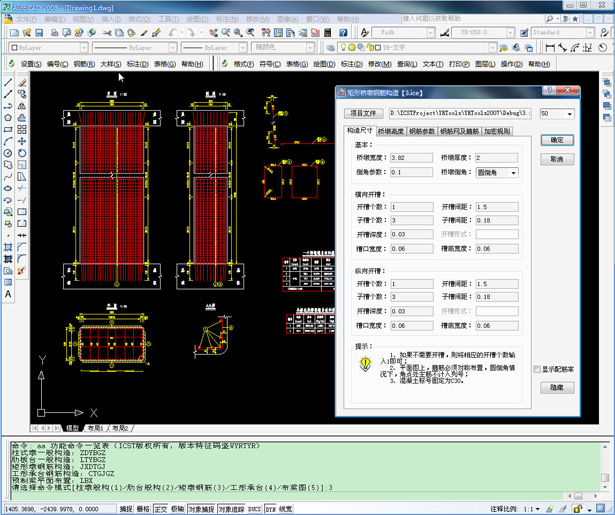615x515 pixels.
Task: Open the 钢筋 menu in custom toolbar
Action: coord(82,64)
